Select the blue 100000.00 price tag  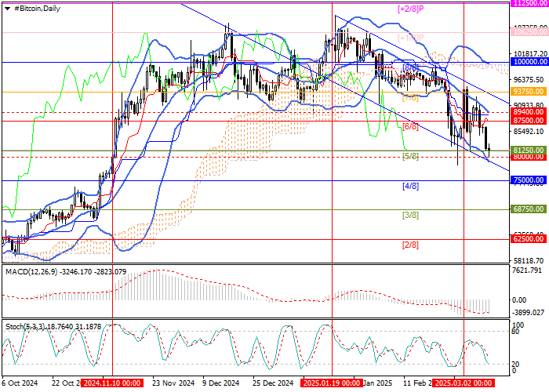pyautogui.click(x=529, y=61)
